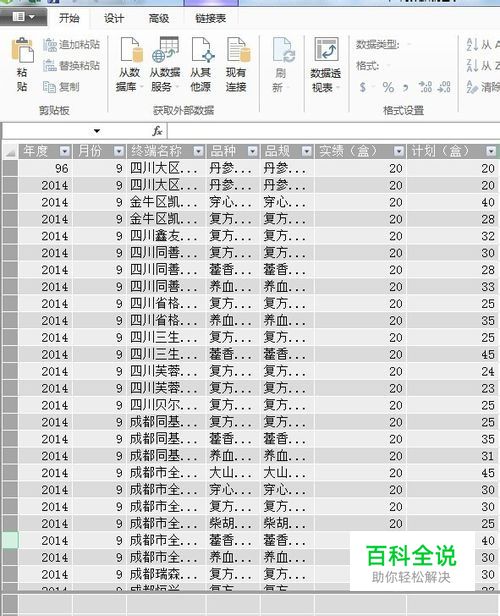Select the 四川鑫友... terminal name cell
The image size is (500, 616).
tap(166, 236)
